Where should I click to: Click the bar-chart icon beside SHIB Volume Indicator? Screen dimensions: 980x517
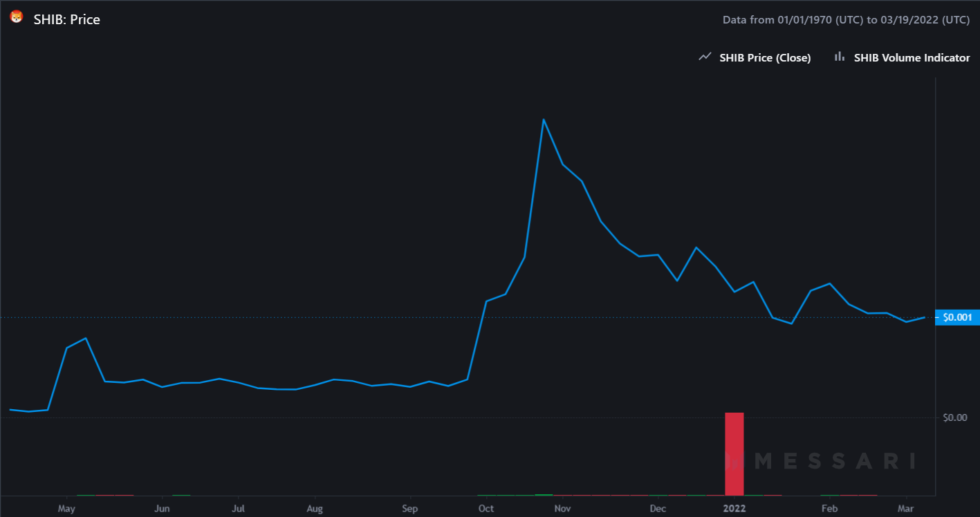click(x=838, y=57)
